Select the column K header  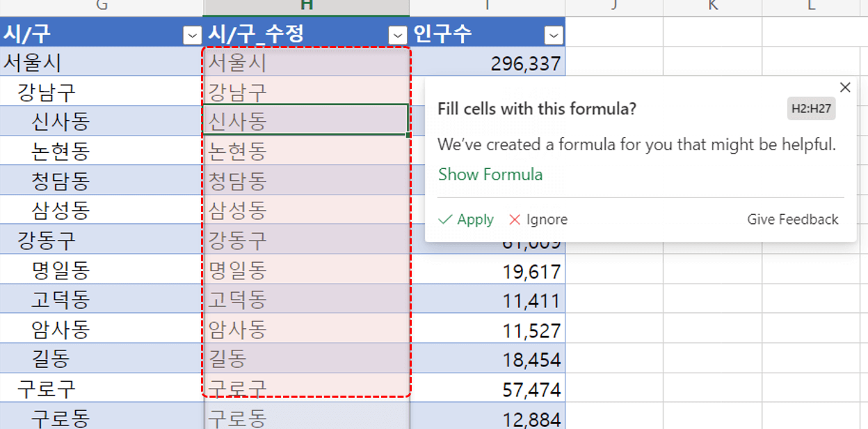713,7
